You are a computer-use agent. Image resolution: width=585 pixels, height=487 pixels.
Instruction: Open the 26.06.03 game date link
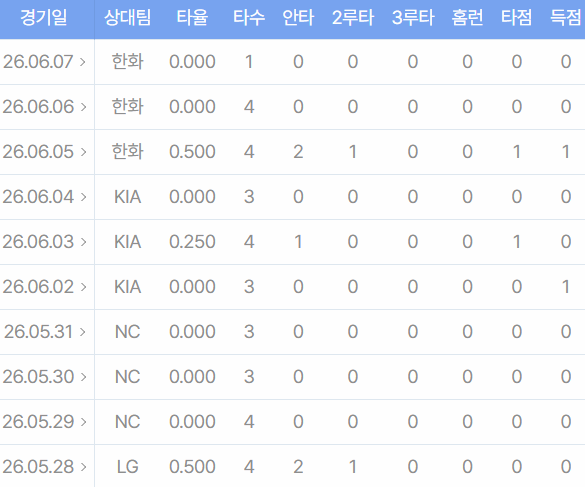(44, 242)
